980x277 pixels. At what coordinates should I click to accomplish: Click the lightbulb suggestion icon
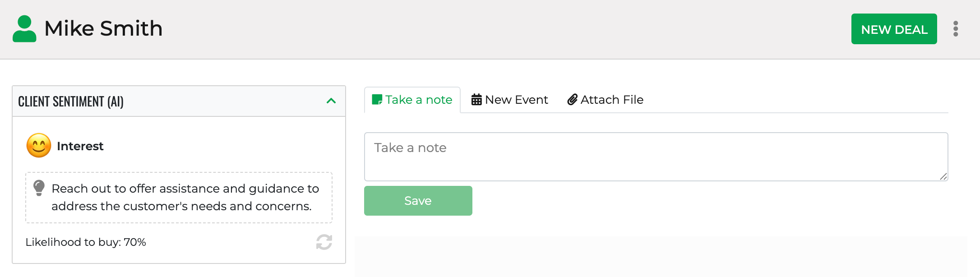pyautogui.click(x=39, y=188)
